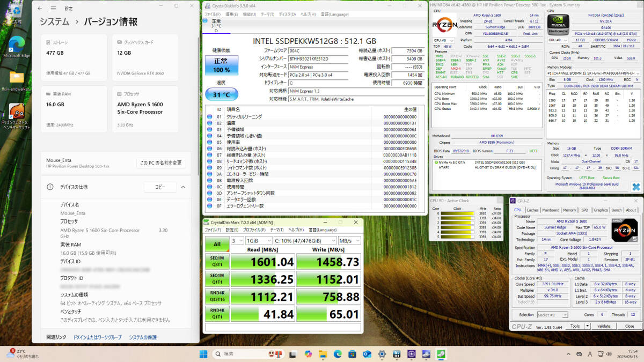
Task: Open File Explorer from the taskbar
Action: tap(323, 354)
